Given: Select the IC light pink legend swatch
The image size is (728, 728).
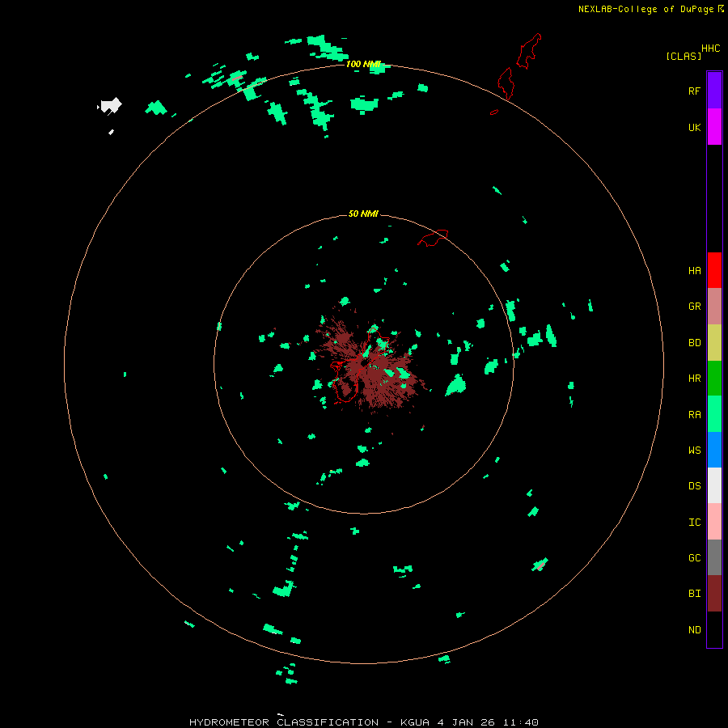Looking at the screenshot, I should point(714,522).
